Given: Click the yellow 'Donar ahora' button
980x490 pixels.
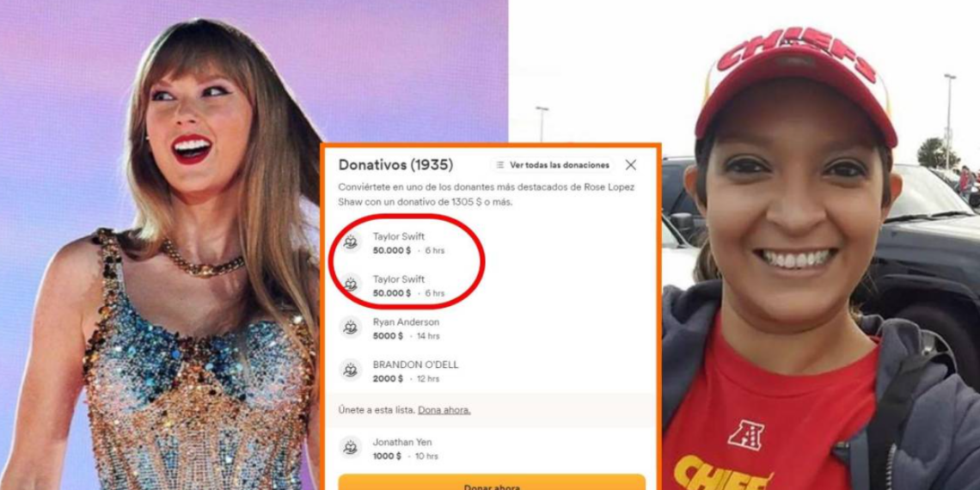Looking at the screenshot, I should 492,482.
